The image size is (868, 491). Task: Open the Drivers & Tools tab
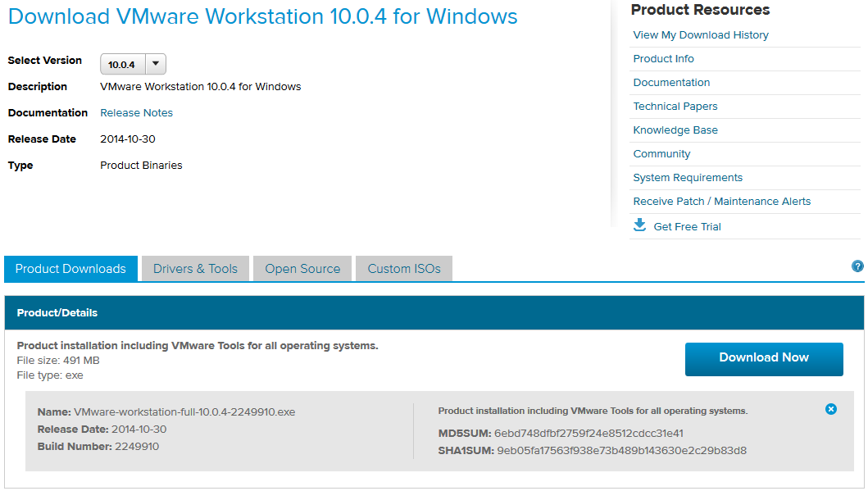[195, 269]
